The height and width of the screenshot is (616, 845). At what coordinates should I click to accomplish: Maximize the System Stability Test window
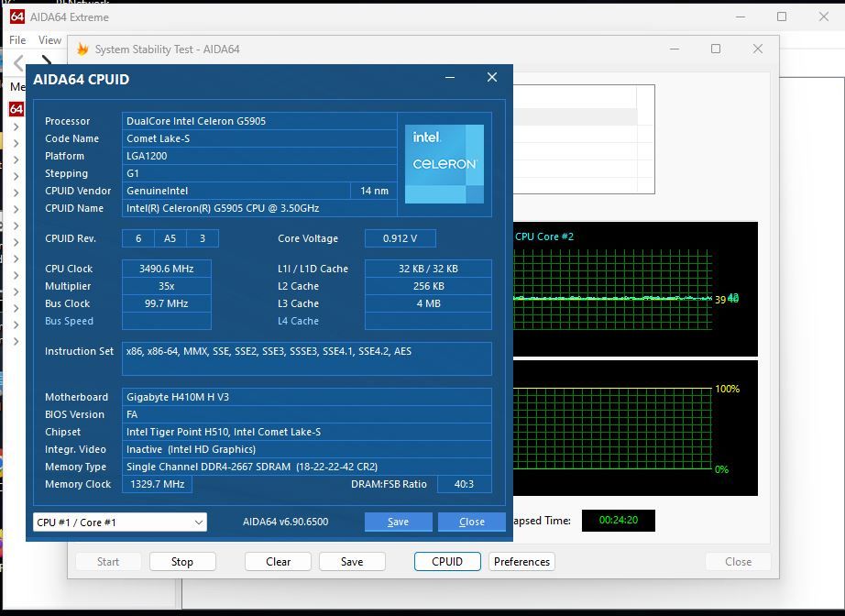pos(716,49)
